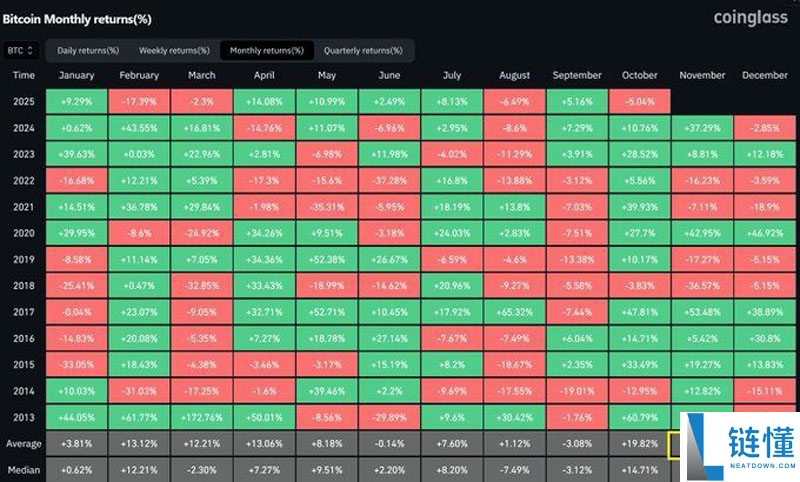Click the coinglass logo

coord(751,17)
